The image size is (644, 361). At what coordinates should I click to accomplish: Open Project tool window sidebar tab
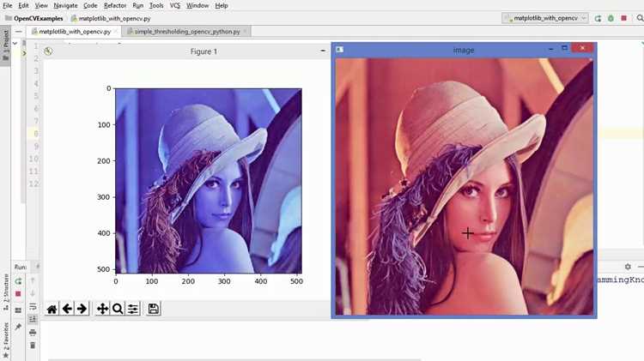coord(5,45)
